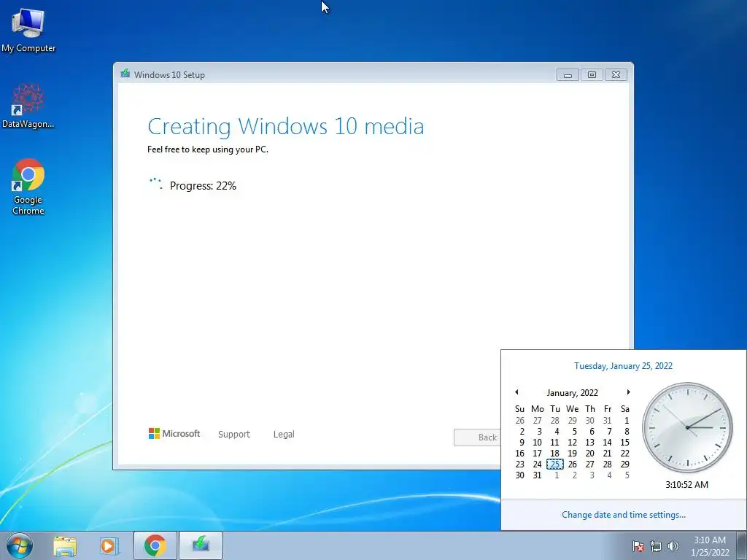
Task: Switch to Chrome in the taskbar
Action: [x=155, y=545]
